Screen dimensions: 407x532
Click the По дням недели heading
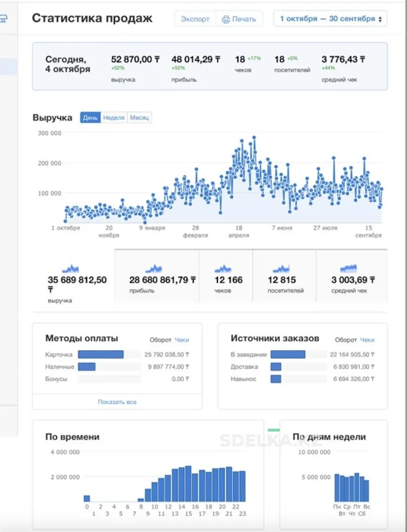coord(329,437)
